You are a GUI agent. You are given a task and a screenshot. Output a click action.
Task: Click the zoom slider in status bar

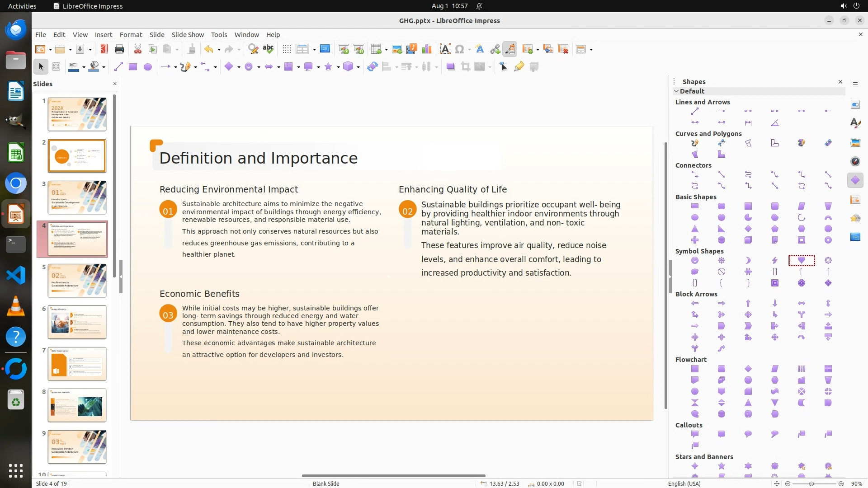(811, 483)
